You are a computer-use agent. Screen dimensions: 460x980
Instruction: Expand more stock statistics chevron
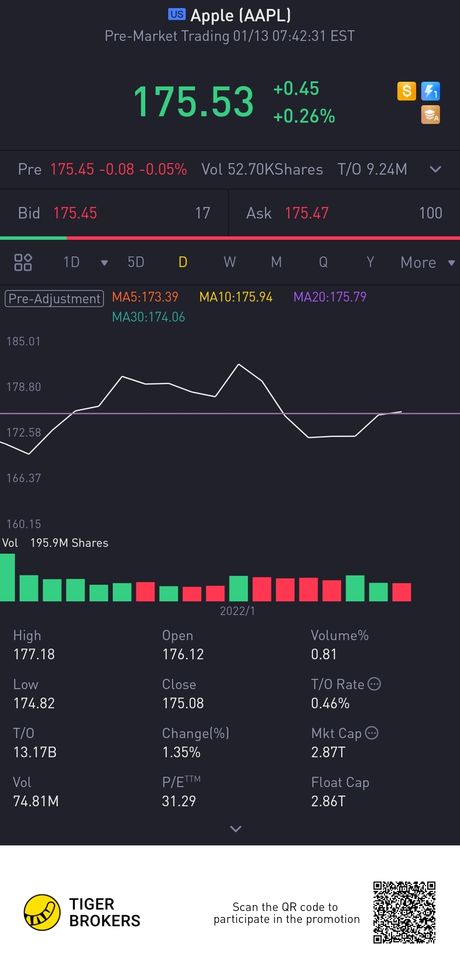(x=236, y=828)
